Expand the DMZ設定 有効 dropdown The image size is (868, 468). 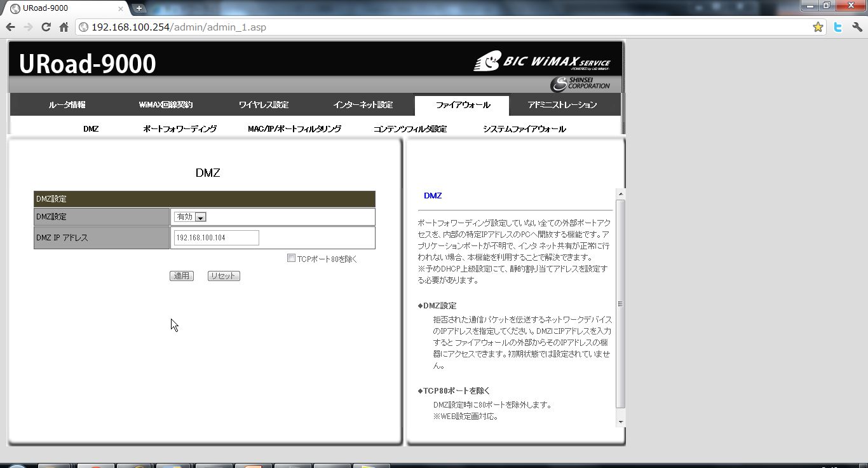click(190, 217)
